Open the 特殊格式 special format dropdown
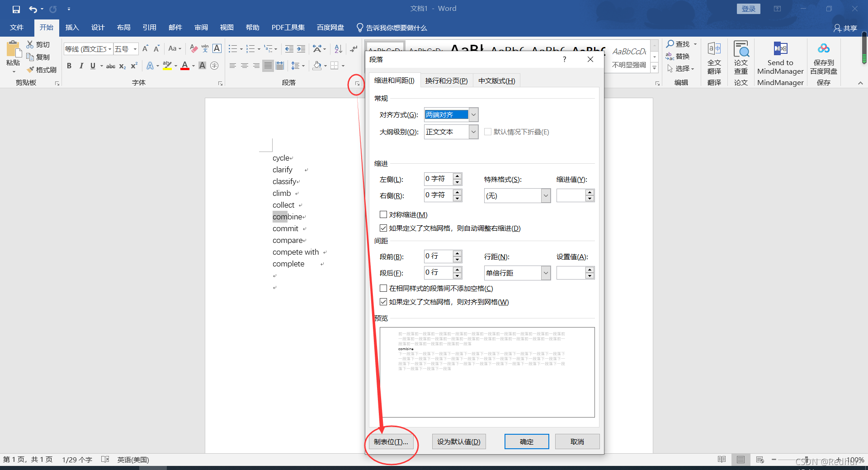 pyautogui.click(x=546, y=196)
